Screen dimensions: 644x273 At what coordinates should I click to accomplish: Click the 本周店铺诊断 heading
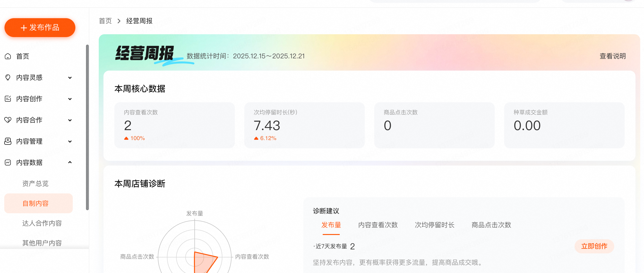140,184
